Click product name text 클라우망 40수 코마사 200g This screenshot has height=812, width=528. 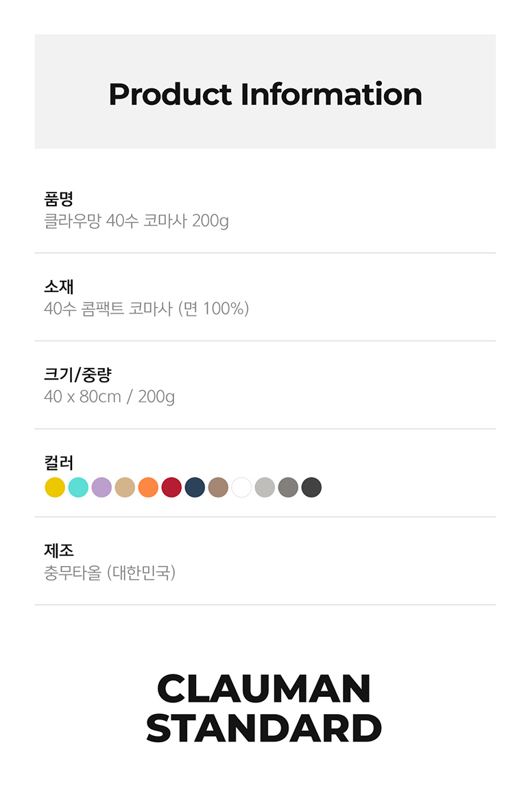136,221
